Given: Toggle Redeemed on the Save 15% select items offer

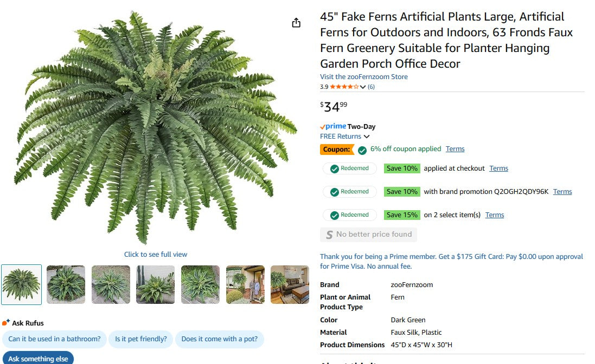Looking at the screenshot, I should (x=350, y=214).
